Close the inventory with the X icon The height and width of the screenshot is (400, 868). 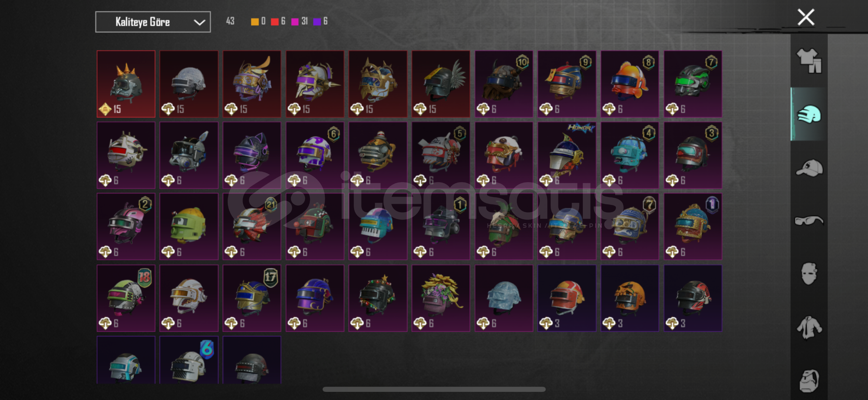click(806, 17)
